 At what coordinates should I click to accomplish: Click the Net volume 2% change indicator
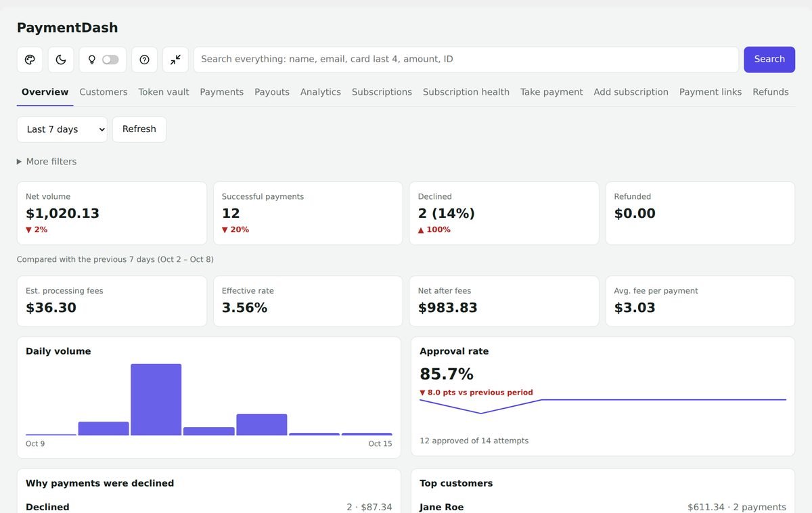37,230
